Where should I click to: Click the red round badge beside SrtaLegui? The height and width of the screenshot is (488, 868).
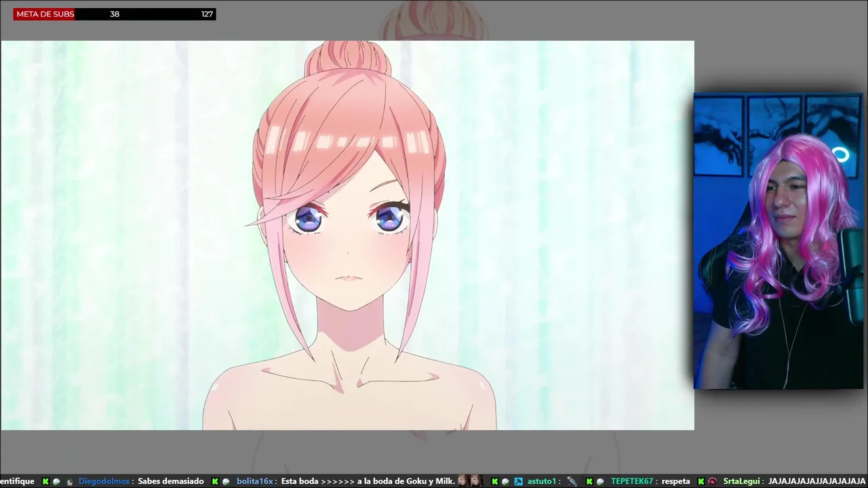[712, 481]
